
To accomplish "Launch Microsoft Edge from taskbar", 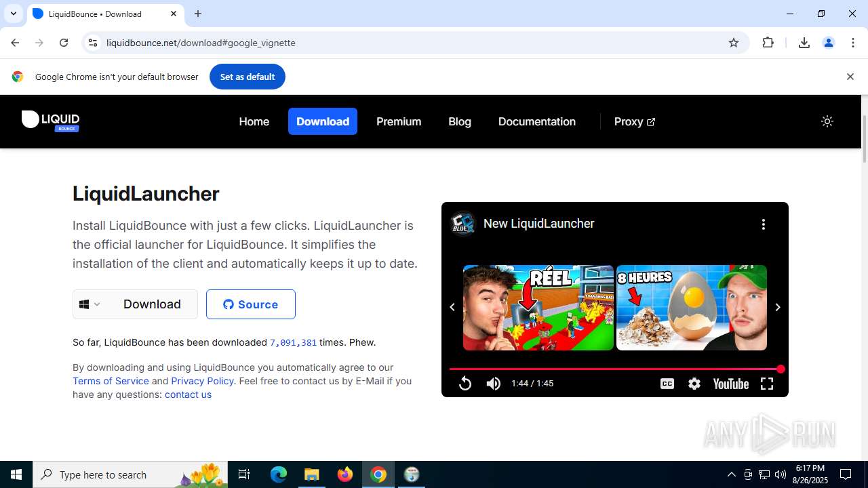I will tap(279, 474).
